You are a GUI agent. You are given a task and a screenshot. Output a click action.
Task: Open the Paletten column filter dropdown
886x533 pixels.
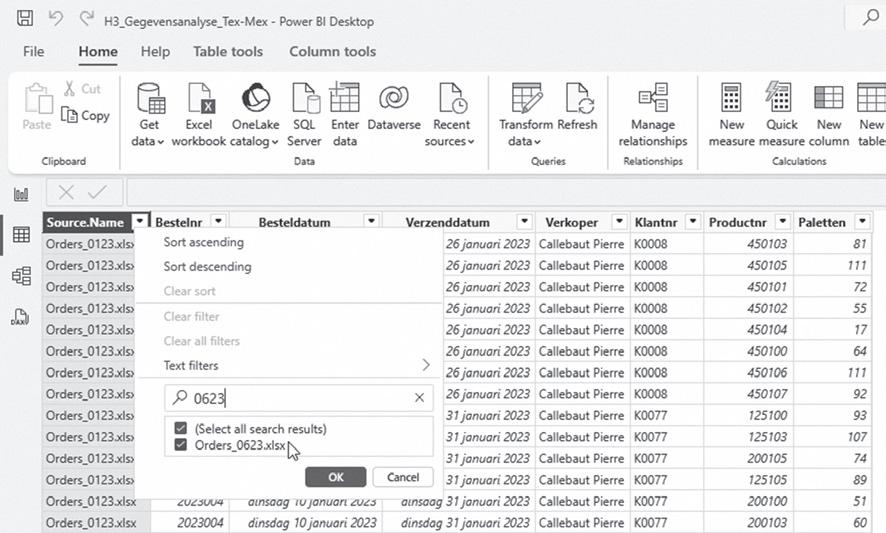[862, 221]
